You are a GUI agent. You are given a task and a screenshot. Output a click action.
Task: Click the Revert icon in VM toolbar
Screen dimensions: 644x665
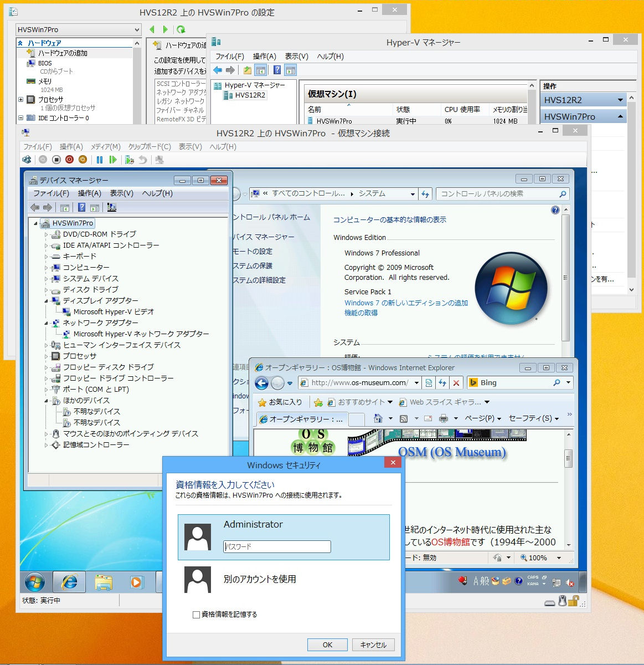tap(143, 160)
